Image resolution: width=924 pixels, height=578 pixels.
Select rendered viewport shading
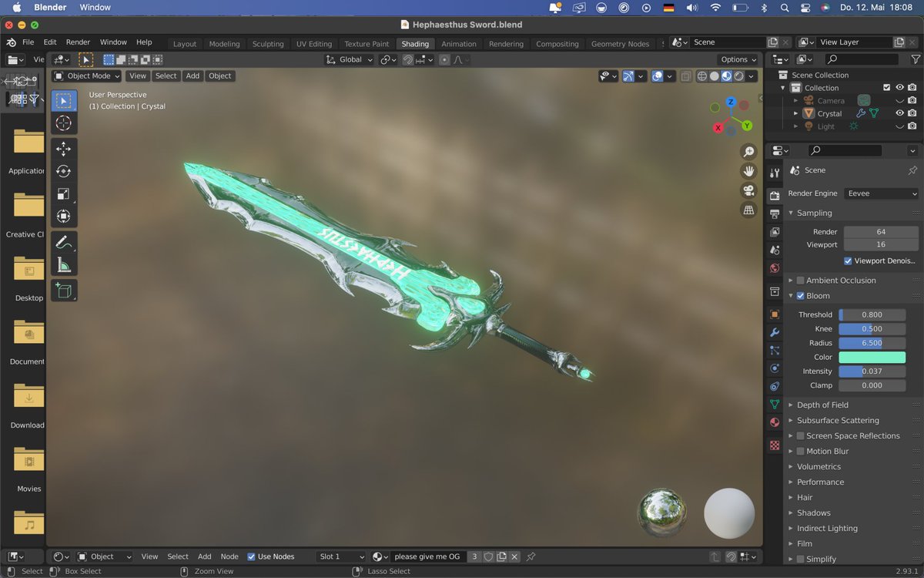point(739,76)
